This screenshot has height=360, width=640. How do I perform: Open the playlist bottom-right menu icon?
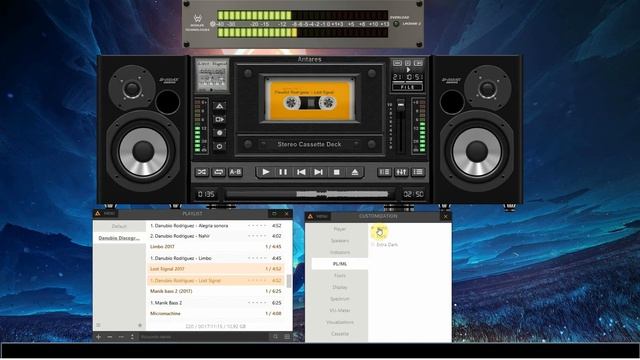click(x=287, y=337)
